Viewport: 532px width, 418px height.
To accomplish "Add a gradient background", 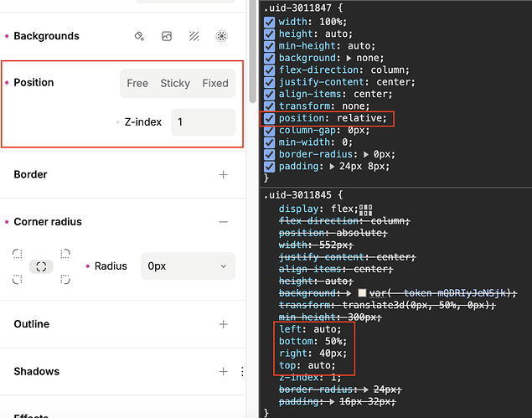I will [x=194, y=36].
